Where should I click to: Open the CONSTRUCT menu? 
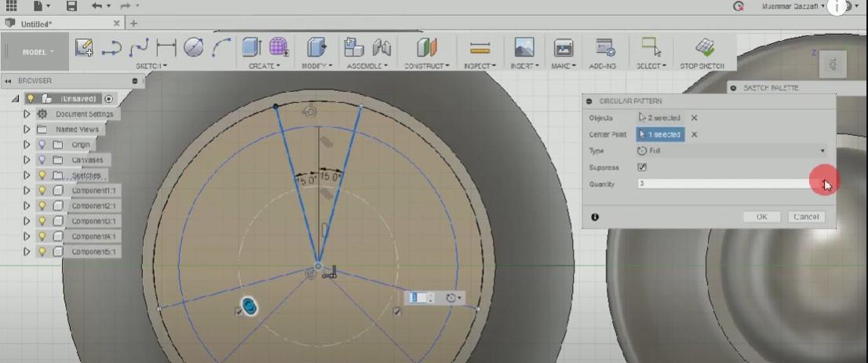point(426,66)
